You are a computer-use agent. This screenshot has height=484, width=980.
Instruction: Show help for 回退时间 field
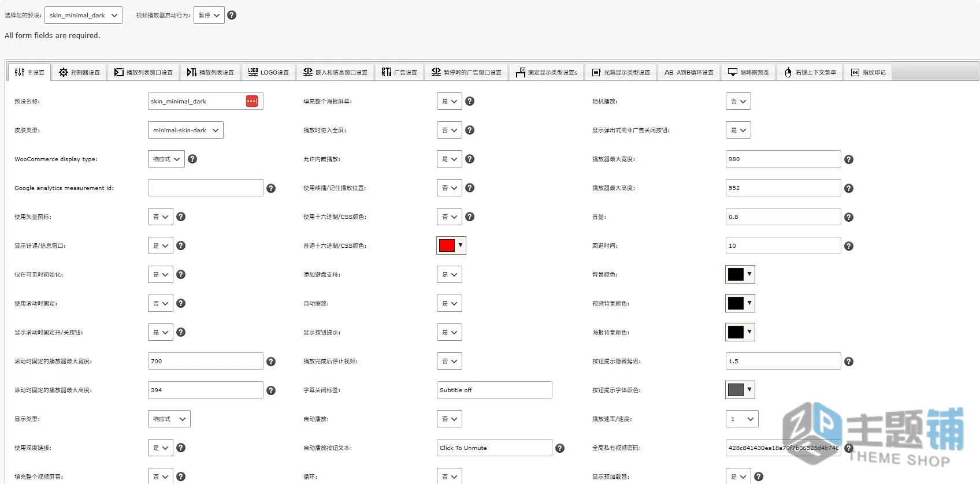[x=849, y=246]
